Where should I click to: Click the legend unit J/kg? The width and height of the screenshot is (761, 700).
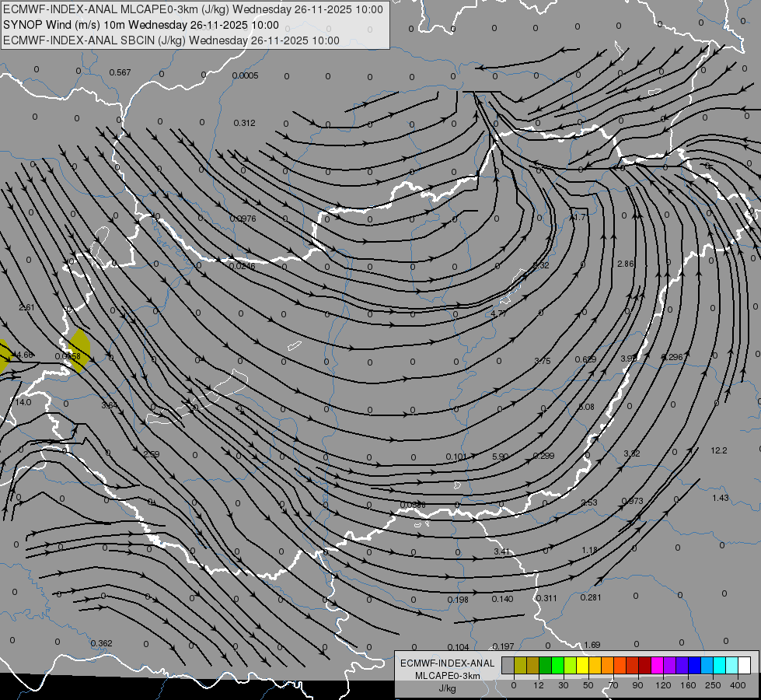(x=448, y=688)
